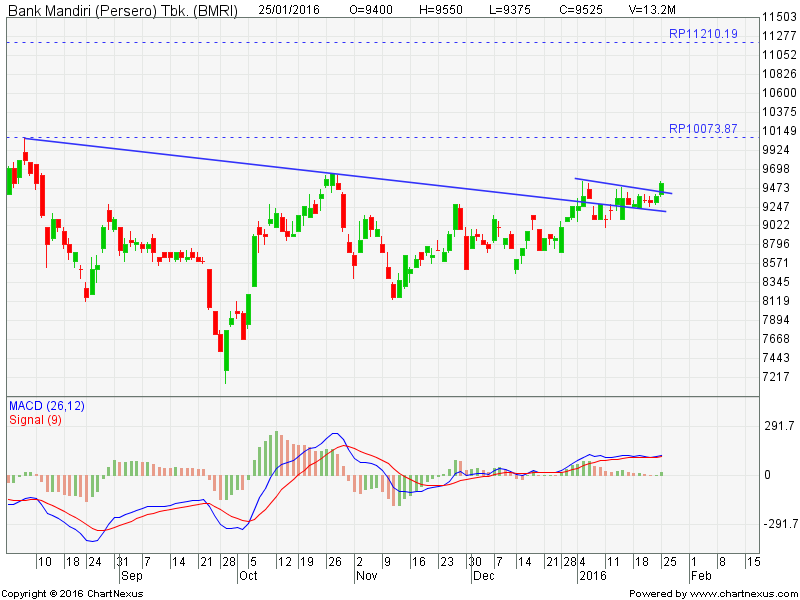Click the -291.7 MACD axis label
The width and height of the screenshot is (800, 600).
[x=779, y=524]
